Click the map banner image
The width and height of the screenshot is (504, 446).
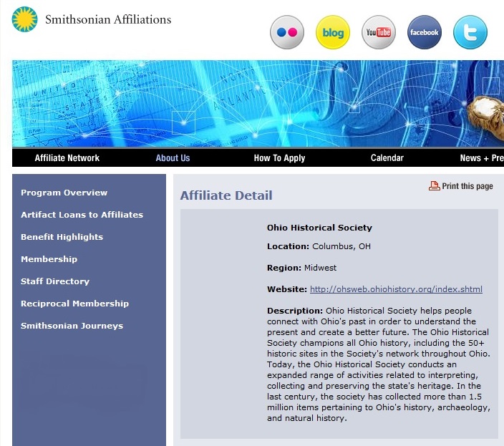tap(258, 104)
